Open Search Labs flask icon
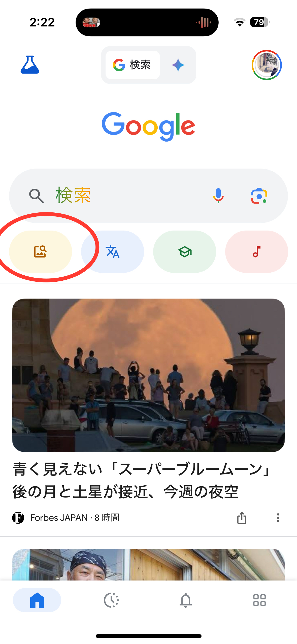 click(30, 65)
